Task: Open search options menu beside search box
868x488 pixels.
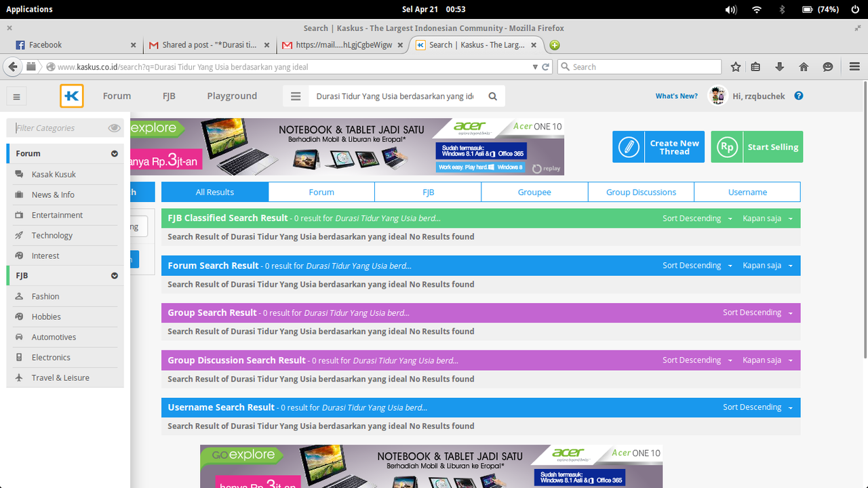Action: (x=296, y=96)
